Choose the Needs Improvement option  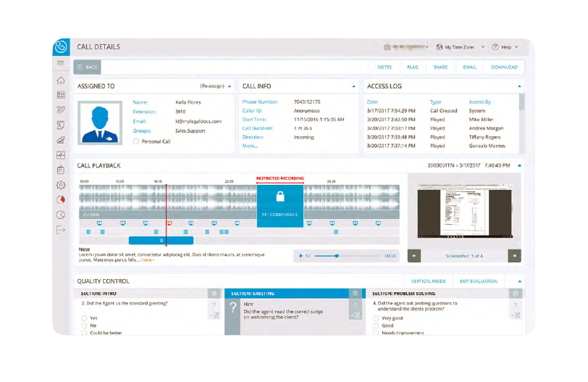point(376,333)
